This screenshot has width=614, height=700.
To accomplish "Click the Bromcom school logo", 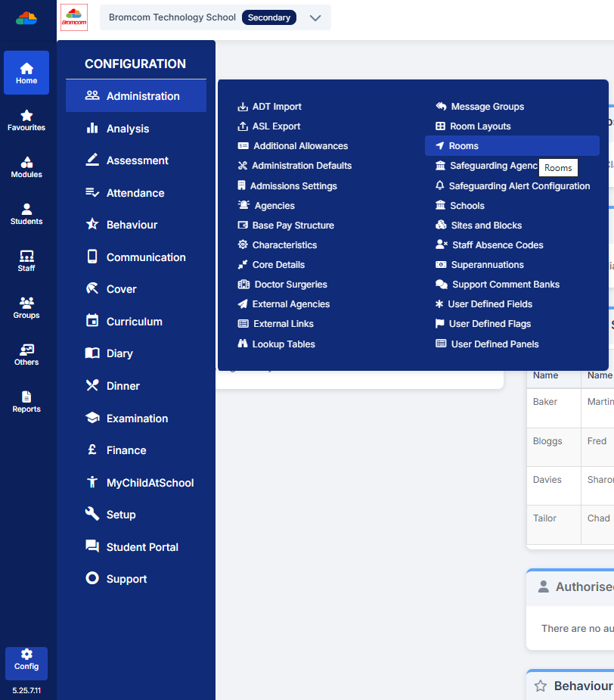I will coord(73,17).
